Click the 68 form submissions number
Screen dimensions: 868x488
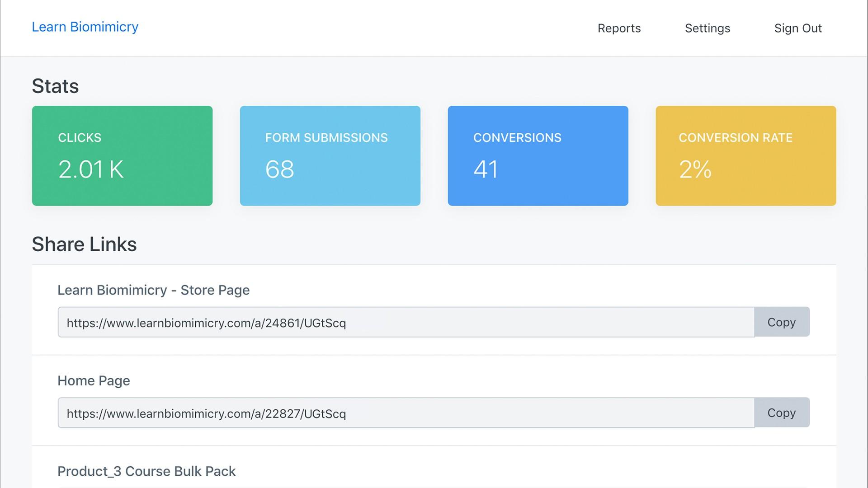point(279,169)
